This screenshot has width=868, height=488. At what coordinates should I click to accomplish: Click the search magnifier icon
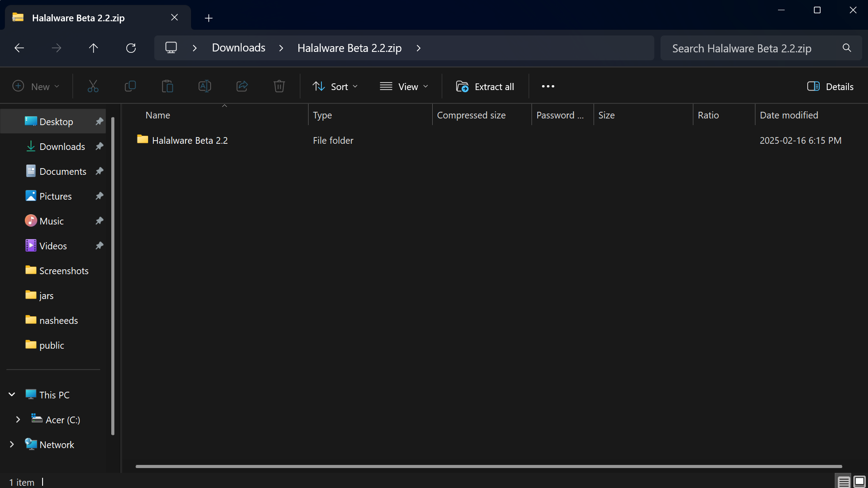tap(847, 48)
